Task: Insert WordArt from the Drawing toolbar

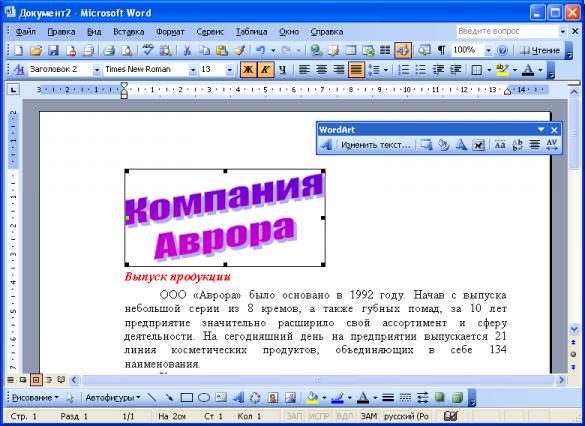Action: pyautogui.click(x=238, y=398)
